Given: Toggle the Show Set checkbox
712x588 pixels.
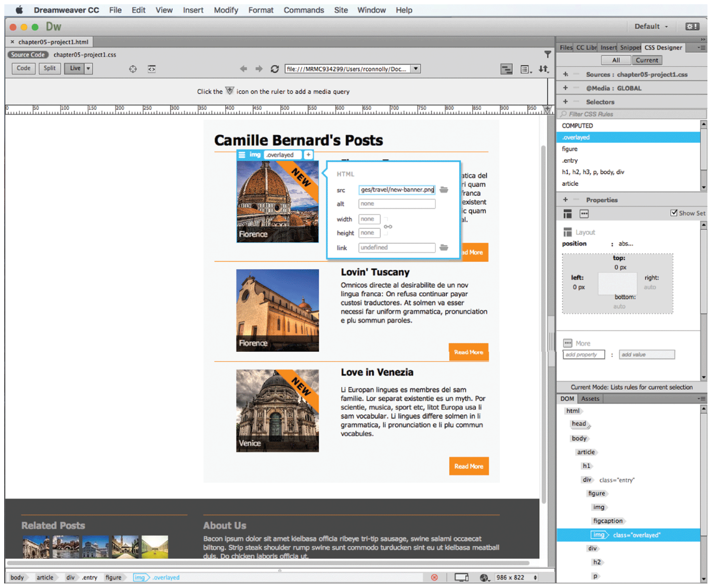Looking at the screenshot, I should click(x=674, y=213).
